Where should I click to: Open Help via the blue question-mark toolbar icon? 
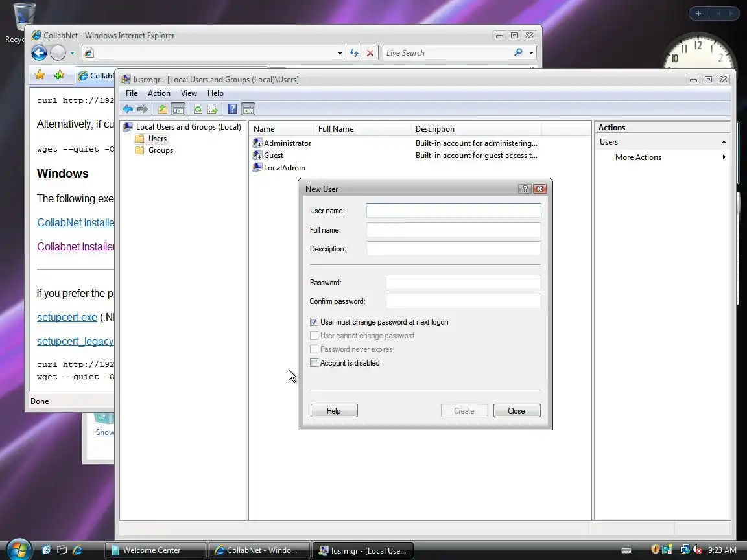[x=232, y=109]
